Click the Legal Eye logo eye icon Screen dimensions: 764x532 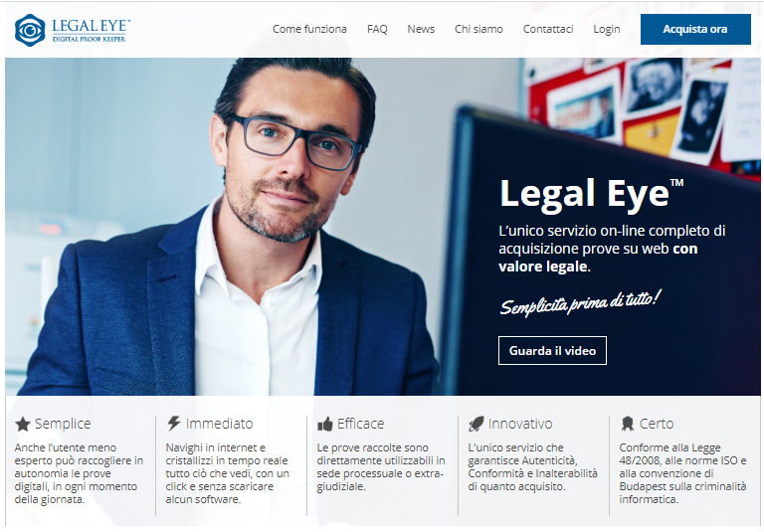(30, 30)
